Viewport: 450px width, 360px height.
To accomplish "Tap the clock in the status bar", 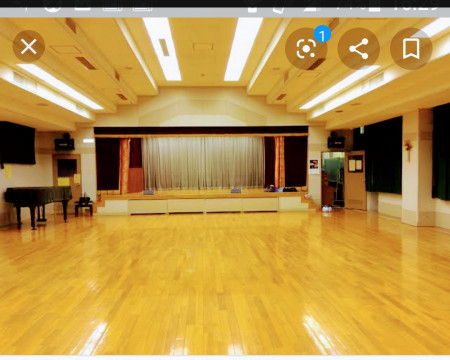I will (415, 7).
